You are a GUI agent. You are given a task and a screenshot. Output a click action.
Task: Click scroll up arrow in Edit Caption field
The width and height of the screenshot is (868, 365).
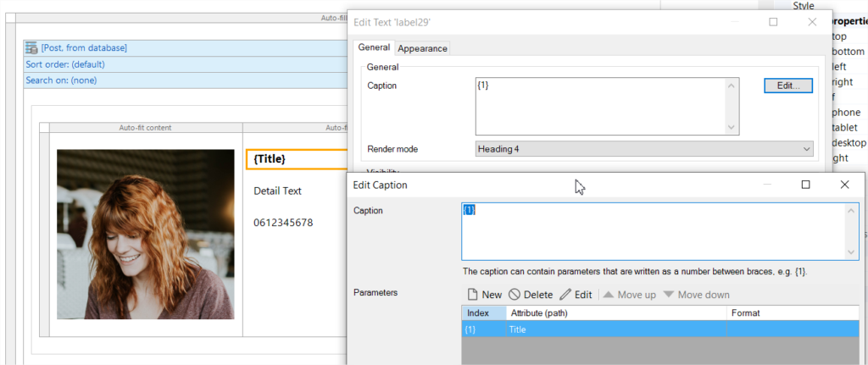click(x=852, y=211)
